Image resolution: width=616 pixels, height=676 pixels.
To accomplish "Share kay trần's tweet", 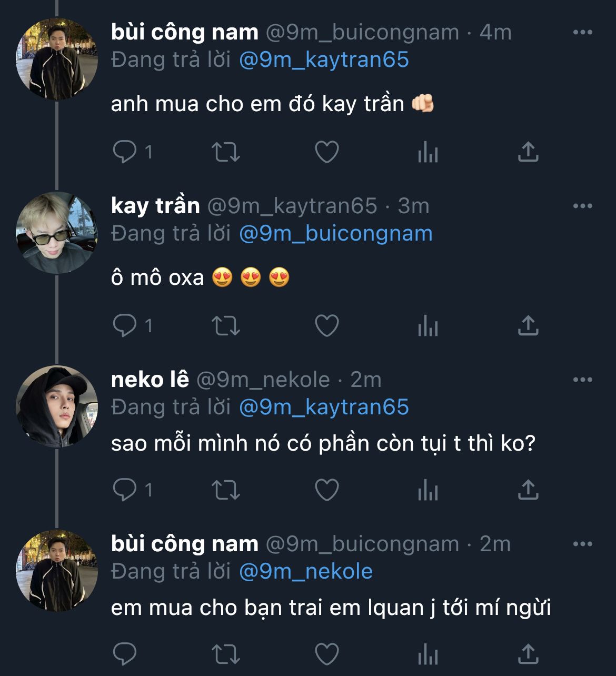I will (528, 326).
